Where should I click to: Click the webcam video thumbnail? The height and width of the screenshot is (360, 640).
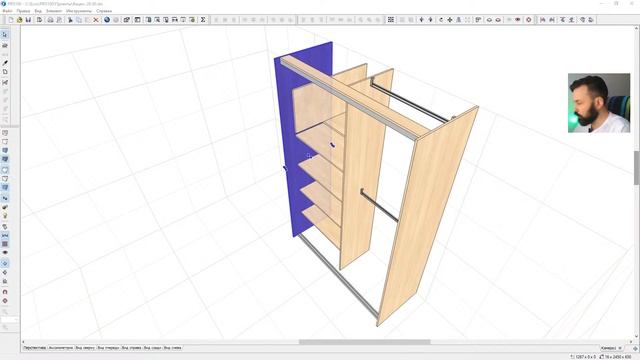click(x=599, y=103)
